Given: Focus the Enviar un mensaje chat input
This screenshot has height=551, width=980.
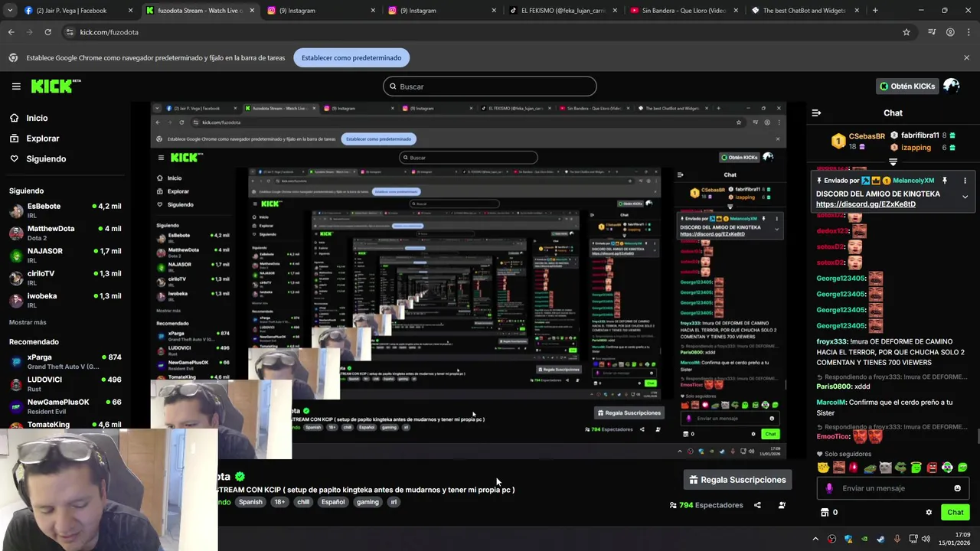Looking at the screenshot, I should pyautogui.click(x=893, y=488).
